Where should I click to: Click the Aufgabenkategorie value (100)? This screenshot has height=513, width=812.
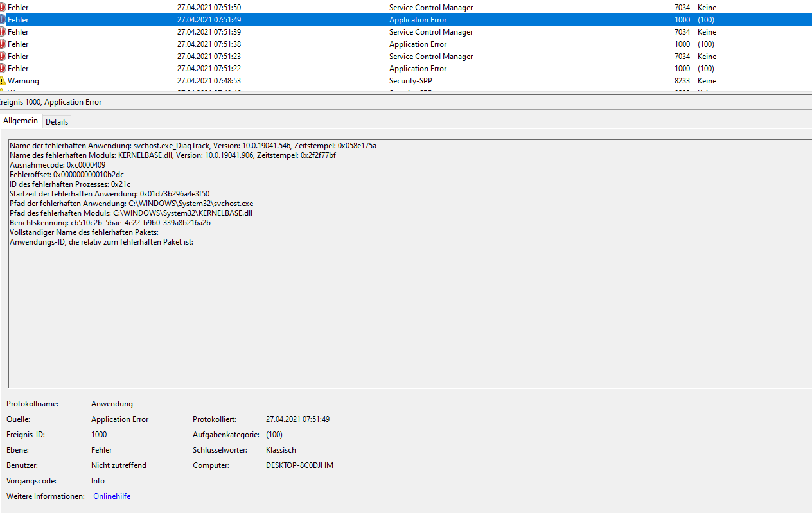click(x=274, y=435)
